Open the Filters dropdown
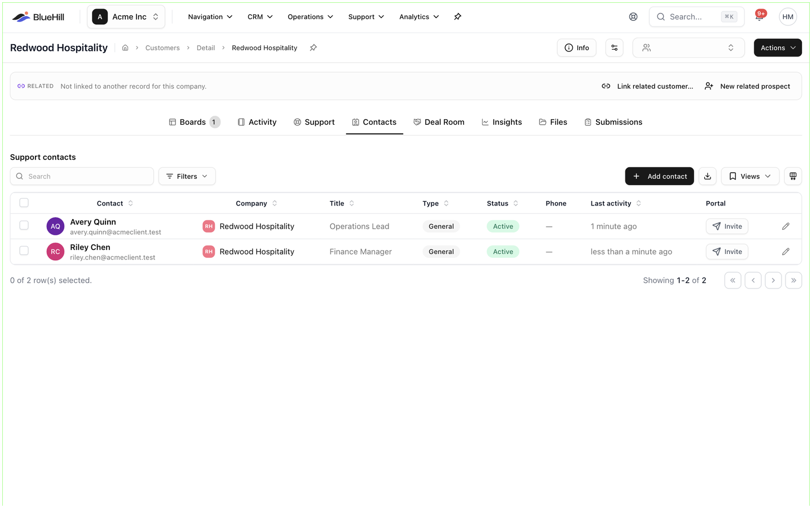This screenshot has width=812, height=508. coord(187,176)
